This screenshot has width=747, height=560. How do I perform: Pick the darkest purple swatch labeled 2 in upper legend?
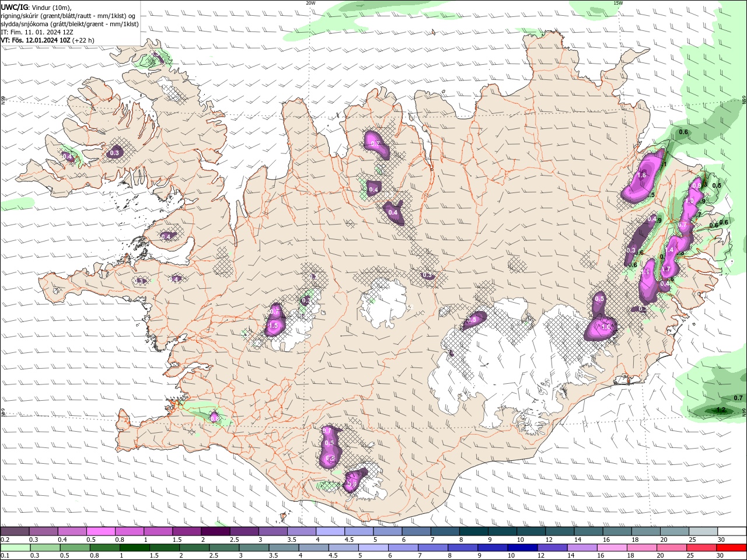[x=215, y=531]
